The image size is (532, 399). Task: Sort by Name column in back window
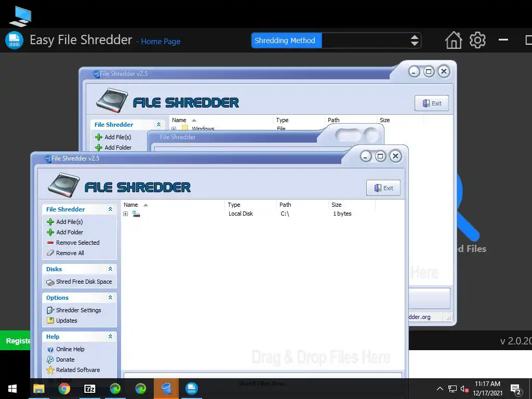tap(221, 120)
